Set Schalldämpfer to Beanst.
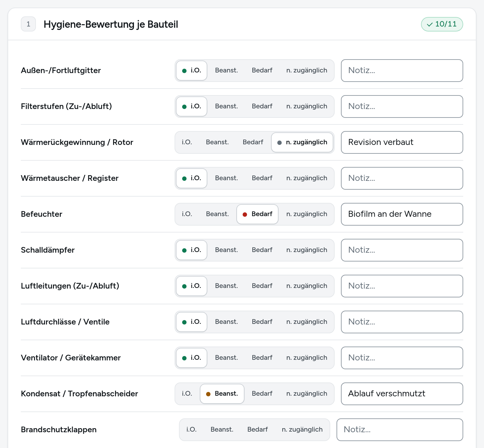 pos(227,250)
